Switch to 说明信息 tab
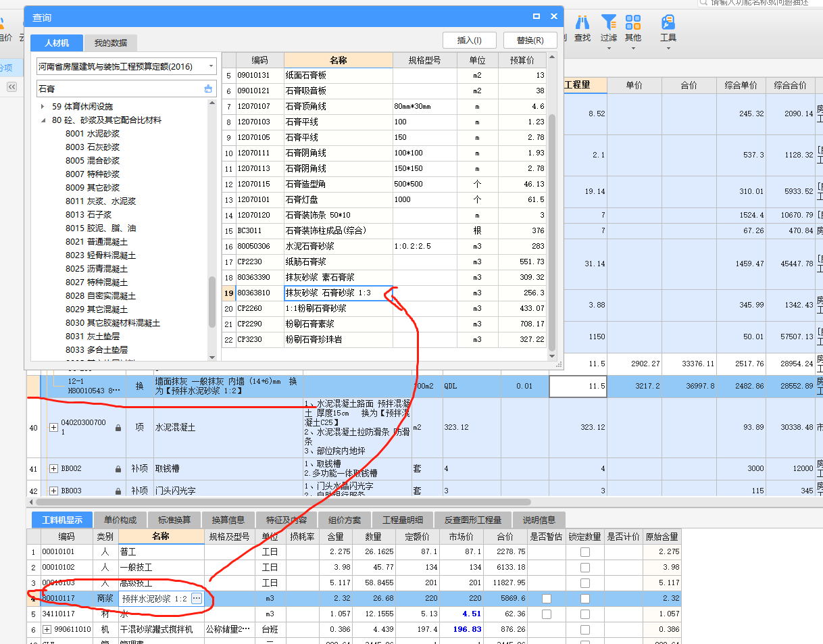The width and height of the screenshot is (823, 644). click(539, 520)
